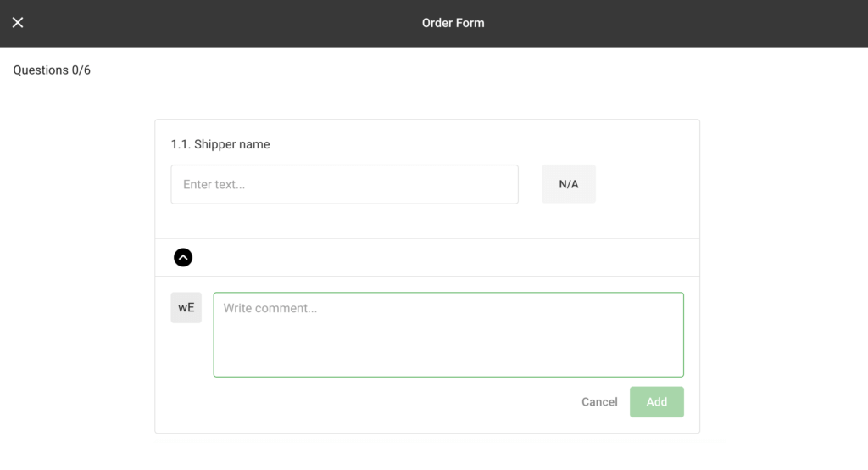Click inside the green-bordered comment area
Screen dimensions: 868x470
[448, 334]
